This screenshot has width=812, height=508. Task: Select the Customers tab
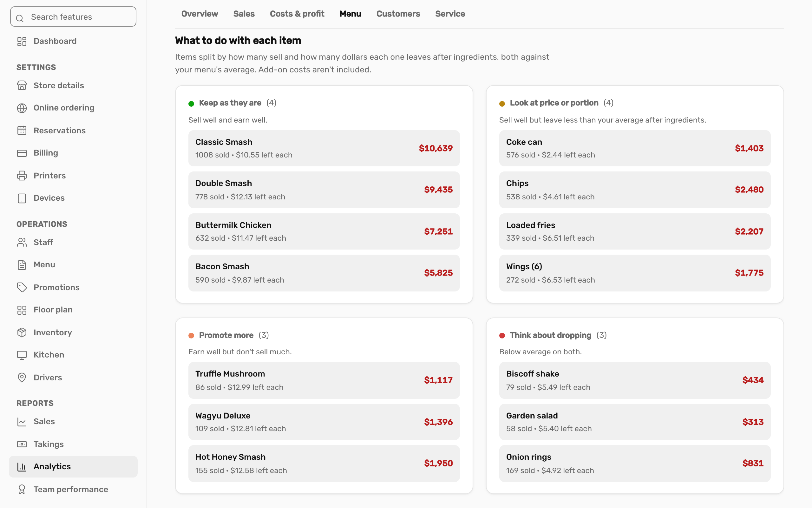398,14
